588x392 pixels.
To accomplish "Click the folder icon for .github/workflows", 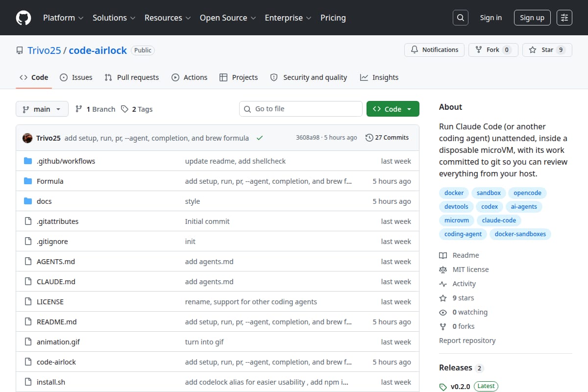I will point(28,161).
